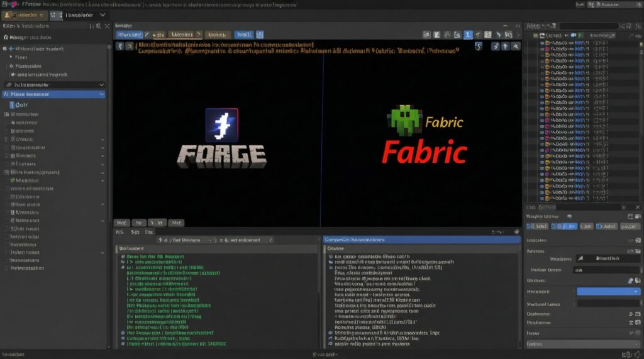Select the first gray tab below the viewport

(x=121, y=223)
